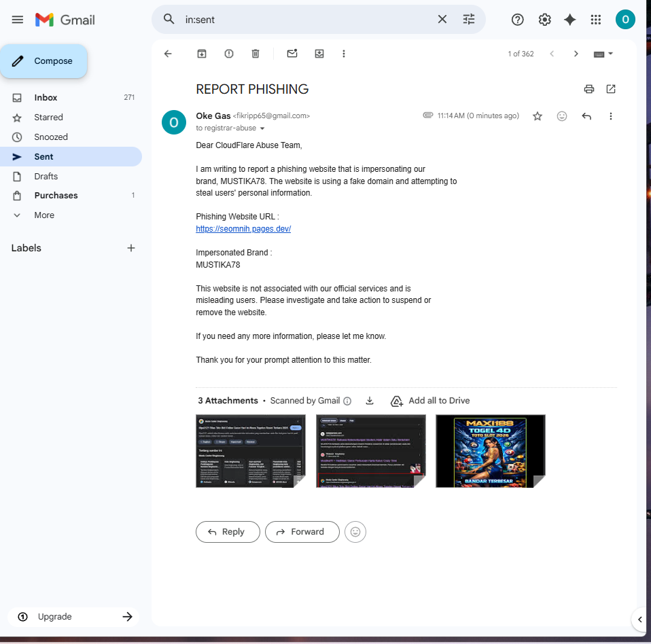The image size is (651, 644).
Task: Click the Gmail logo
Action: point(65,20)
